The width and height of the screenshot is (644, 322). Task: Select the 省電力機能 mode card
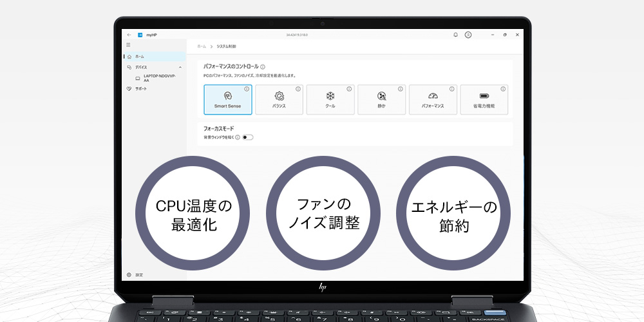(484, 100)
